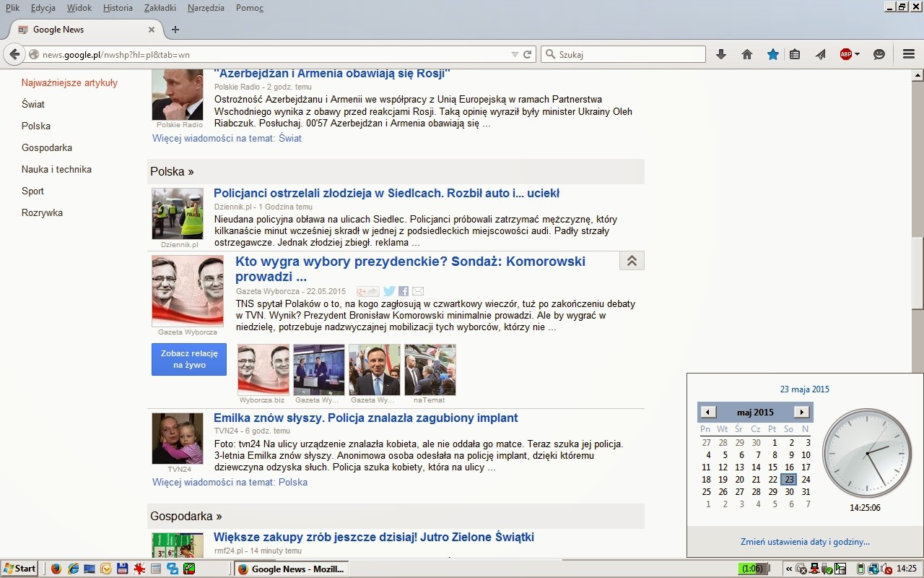This screenshot has width=924, height=578.
Task: Launch Internet Explorer from quick launch
Action: click(73, 569)
